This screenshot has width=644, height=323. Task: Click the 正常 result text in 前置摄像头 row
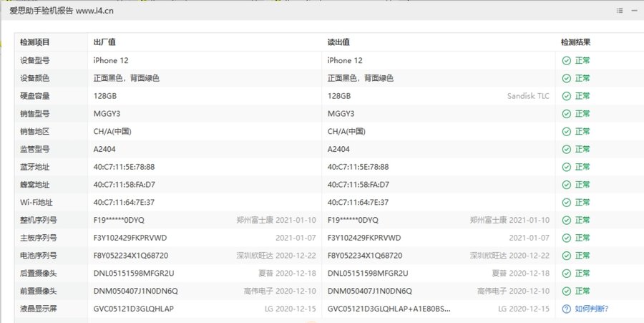(x=582, y=291)
